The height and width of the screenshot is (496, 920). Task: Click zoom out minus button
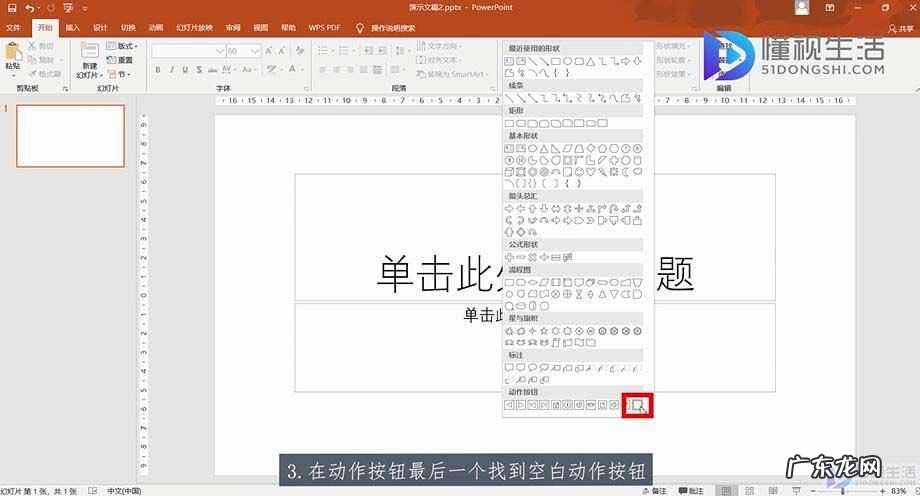tap(813, 491)
